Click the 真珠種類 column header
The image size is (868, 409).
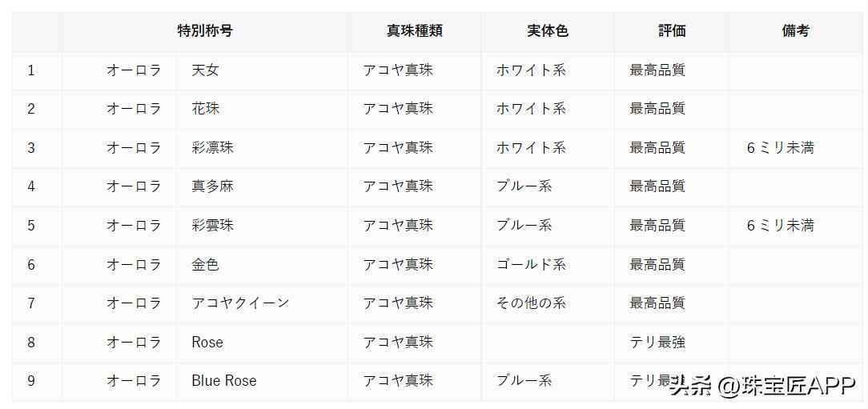click(x=414, y=31)
